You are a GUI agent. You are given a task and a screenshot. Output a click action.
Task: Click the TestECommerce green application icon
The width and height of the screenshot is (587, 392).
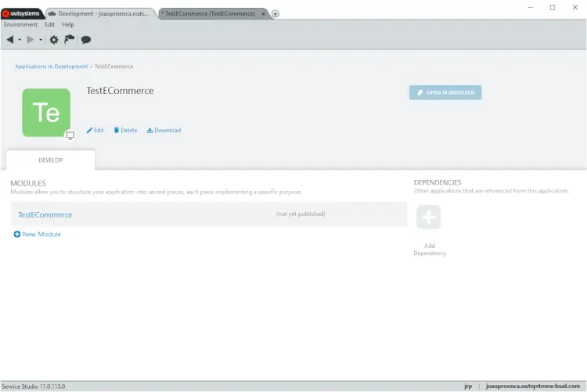pos(46,113)
